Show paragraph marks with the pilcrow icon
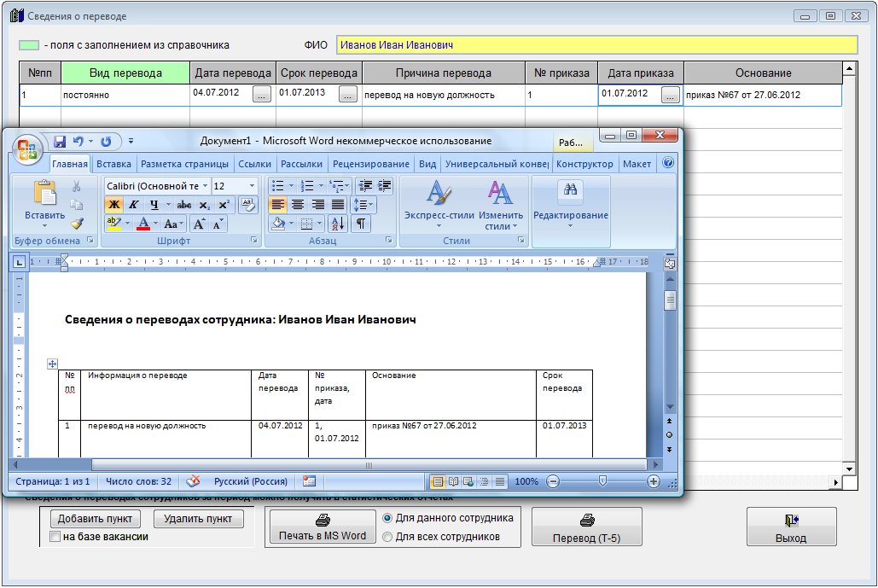The height and width of the screenshot is (588, 878). (x=361, y=224)
